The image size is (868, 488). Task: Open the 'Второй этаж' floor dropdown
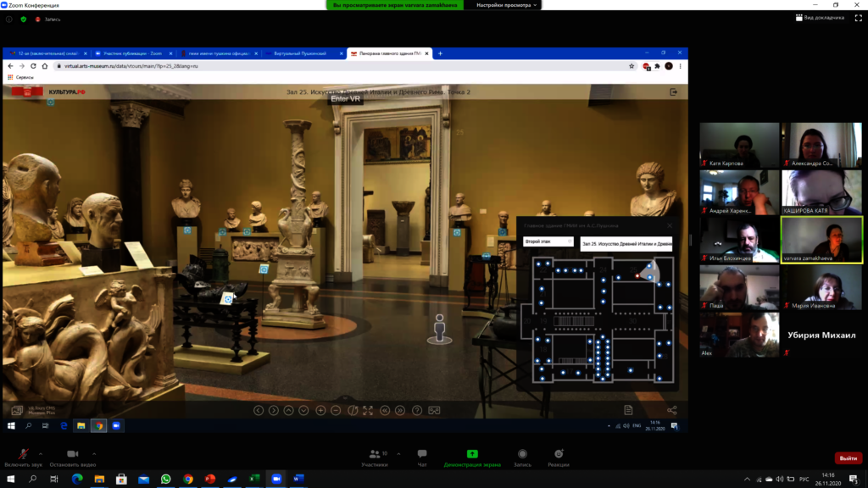548,241
